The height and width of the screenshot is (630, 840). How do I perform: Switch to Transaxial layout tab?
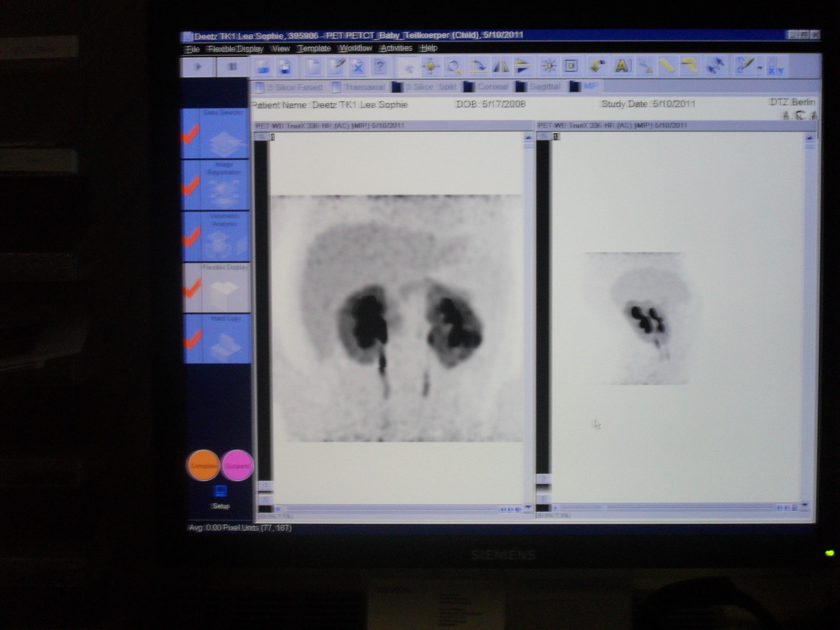[359, 87]
